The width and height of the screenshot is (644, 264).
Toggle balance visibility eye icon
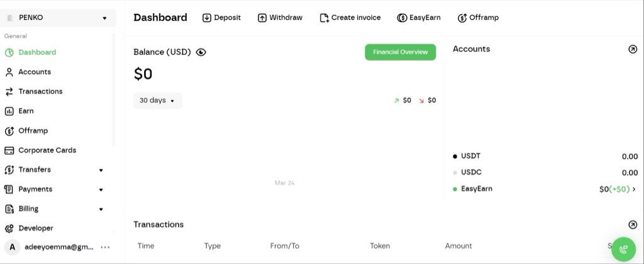[201, 52]
